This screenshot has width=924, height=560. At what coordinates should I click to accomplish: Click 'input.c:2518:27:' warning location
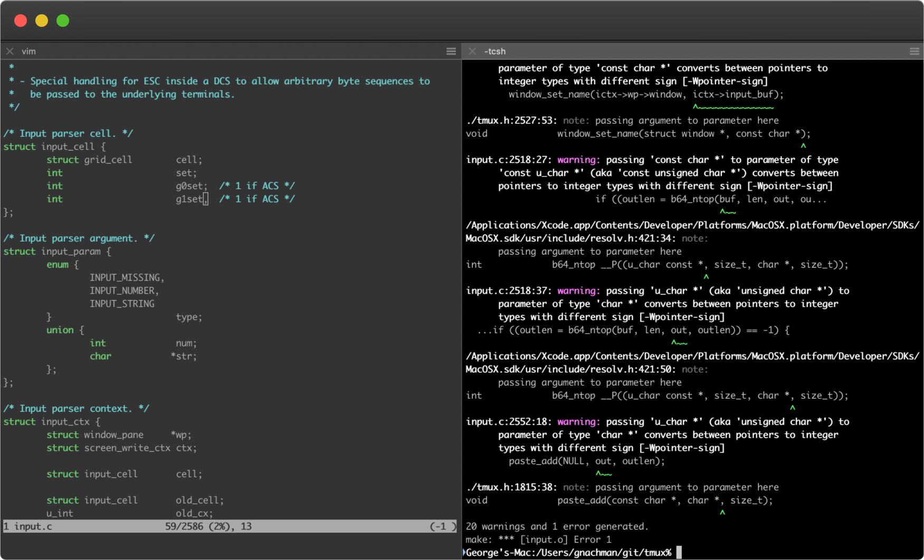point(509,160)
